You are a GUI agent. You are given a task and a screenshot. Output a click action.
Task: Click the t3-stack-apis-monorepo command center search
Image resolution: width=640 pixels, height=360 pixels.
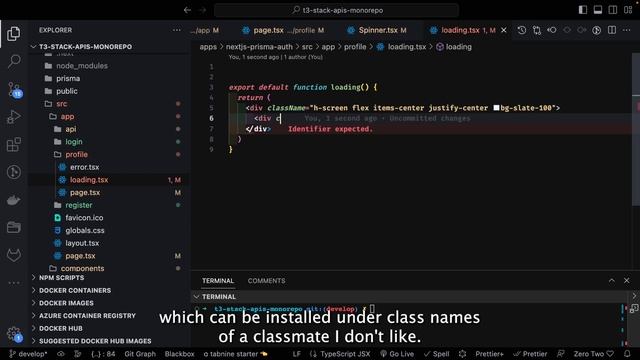pos(336,10)
